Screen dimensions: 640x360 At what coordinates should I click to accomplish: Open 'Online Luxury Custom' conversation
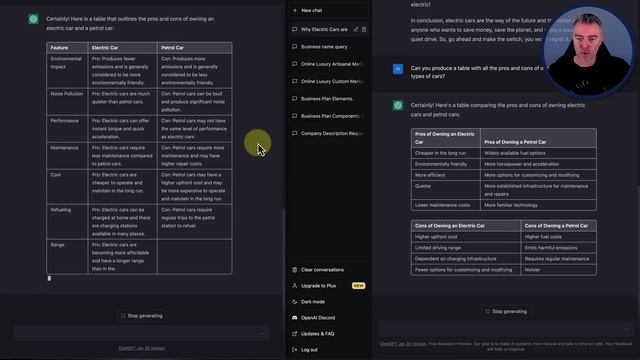coord(329,81)
